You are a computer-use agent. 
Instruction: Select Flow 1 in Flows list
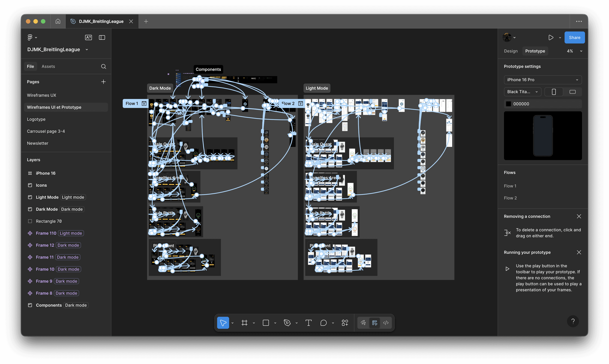pos(510,186)
